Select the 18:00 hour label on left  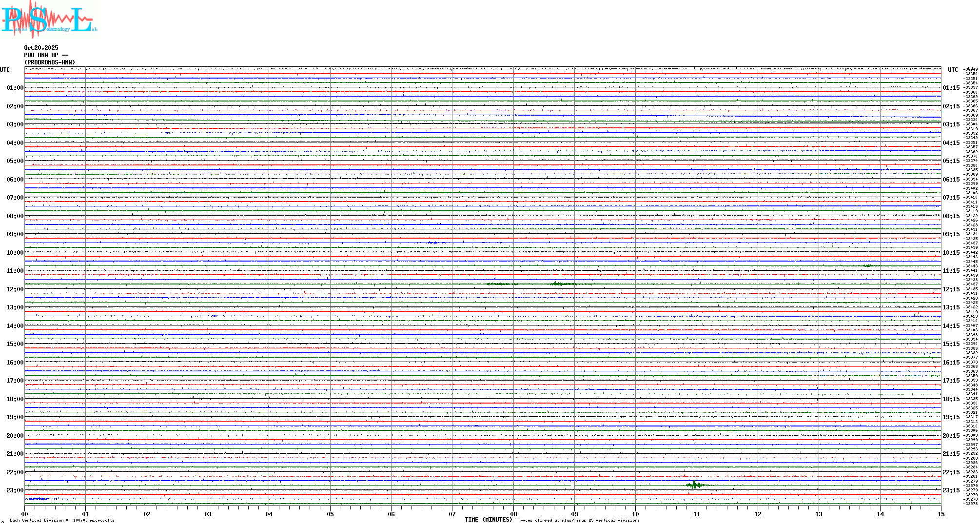[x=15, y=399]
